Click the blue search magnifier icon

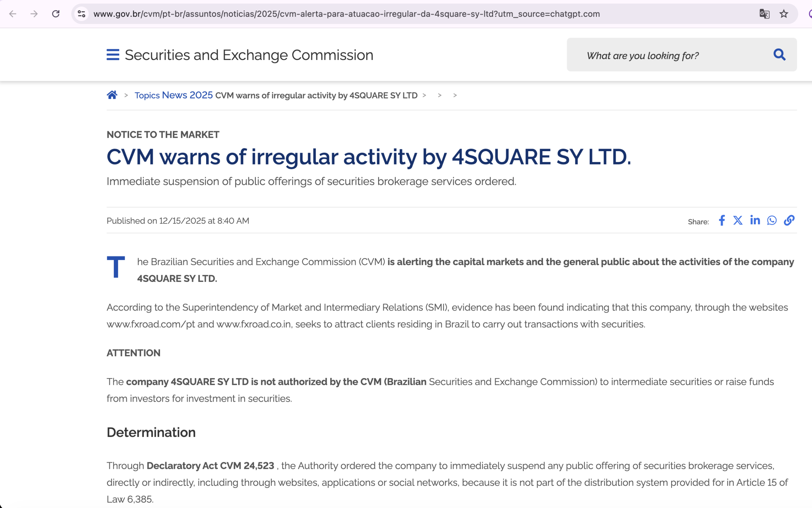779,54
